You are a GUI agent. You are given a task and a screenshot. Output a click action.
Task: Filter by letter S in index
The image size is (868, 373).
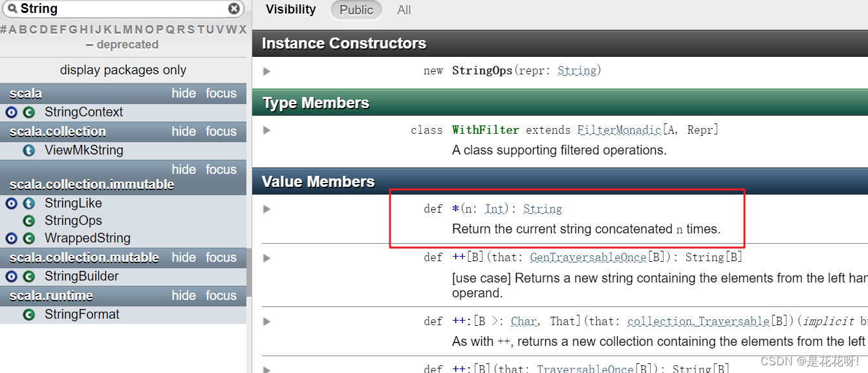point(190,30)
